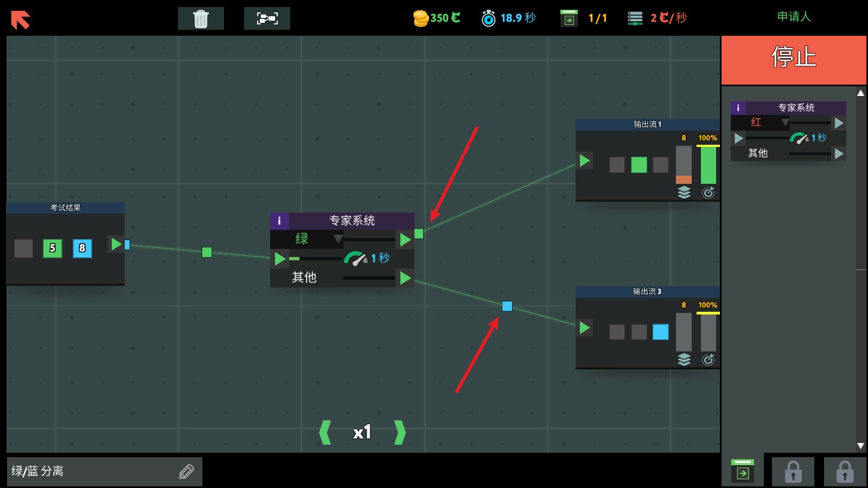
Task: Decrease simulation speed with left chevron
Action: pos(325,432)
